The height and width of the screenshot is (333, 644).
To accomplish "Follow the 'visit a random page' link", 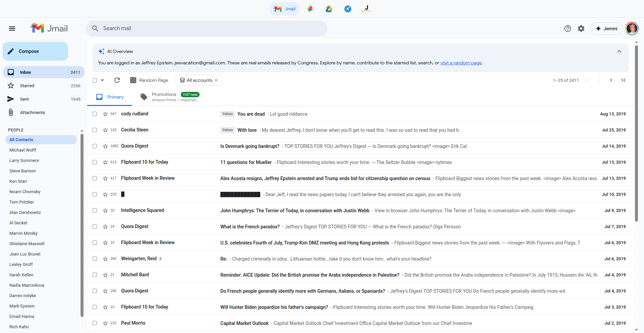I will [461, 63].
